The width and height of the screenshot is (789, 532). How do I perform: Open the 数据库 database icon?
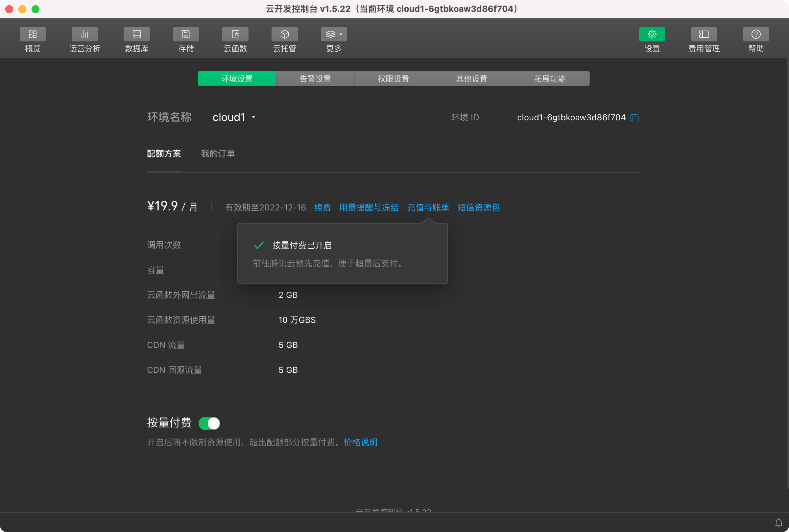pos(136,34)
